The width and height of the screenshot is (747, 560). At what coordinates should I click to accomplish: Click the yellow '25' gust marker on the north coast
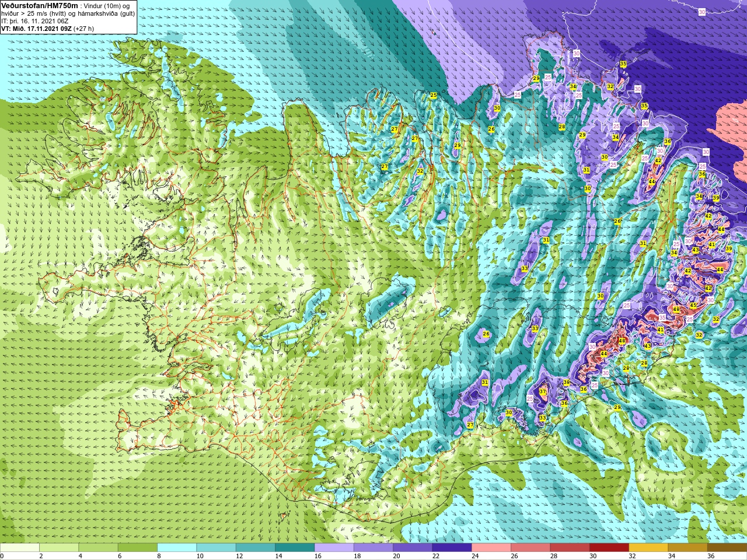click(x=433, y=95)
